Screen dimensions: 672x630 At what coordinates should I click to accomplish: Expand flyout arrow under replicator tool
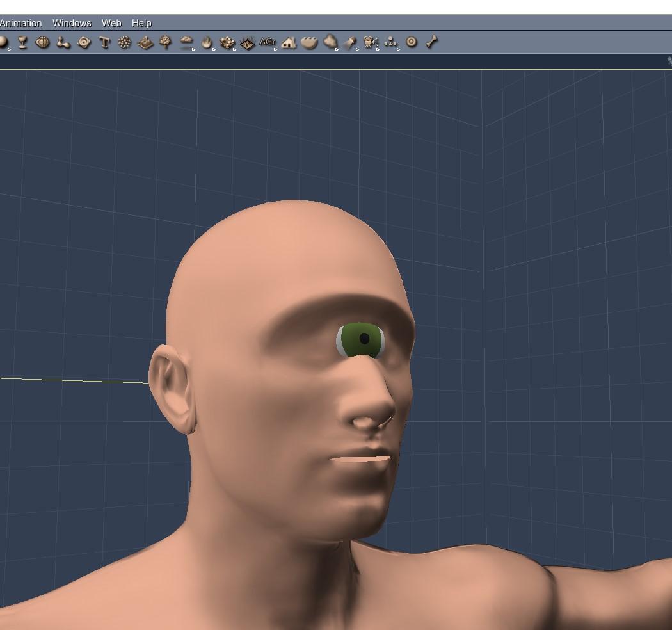(234, 50)
